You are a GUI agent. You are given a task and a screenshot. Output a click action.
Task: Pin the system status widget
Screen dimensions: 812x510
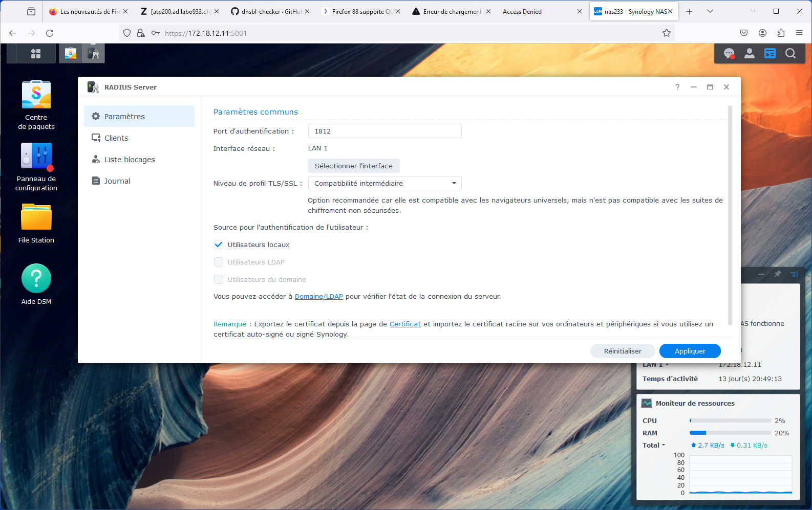(x=778, y=274)
